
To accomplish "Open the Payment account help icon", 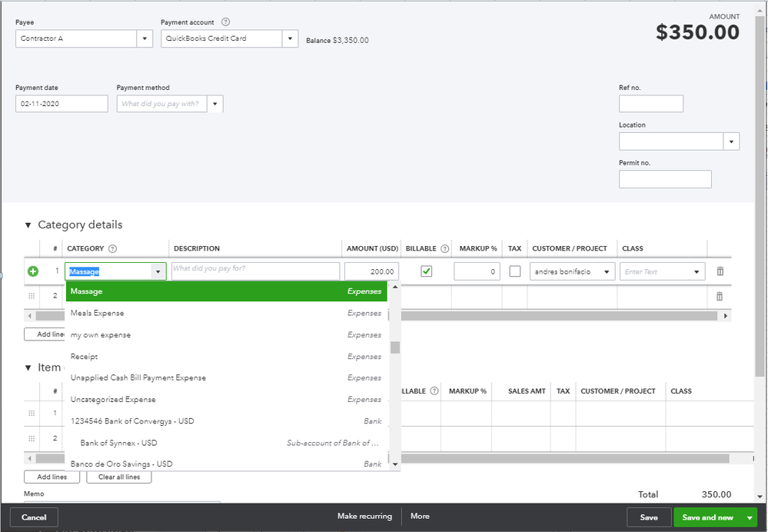I will (x=225, y=22).
